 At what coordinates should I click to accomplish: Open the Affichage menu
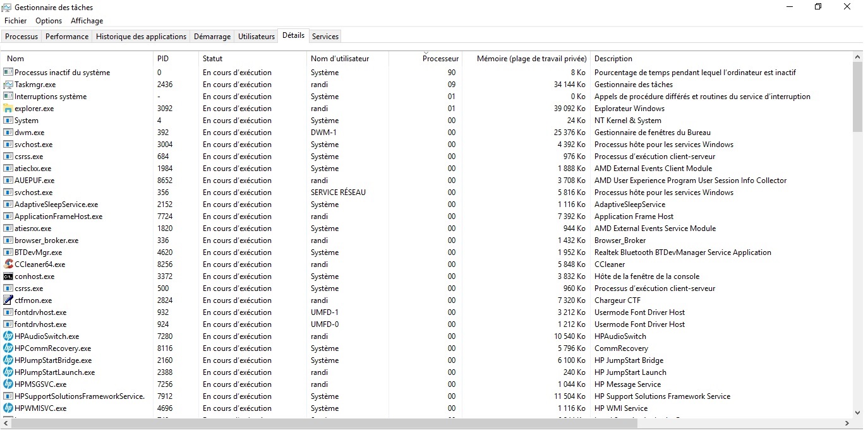coord(87,21)
